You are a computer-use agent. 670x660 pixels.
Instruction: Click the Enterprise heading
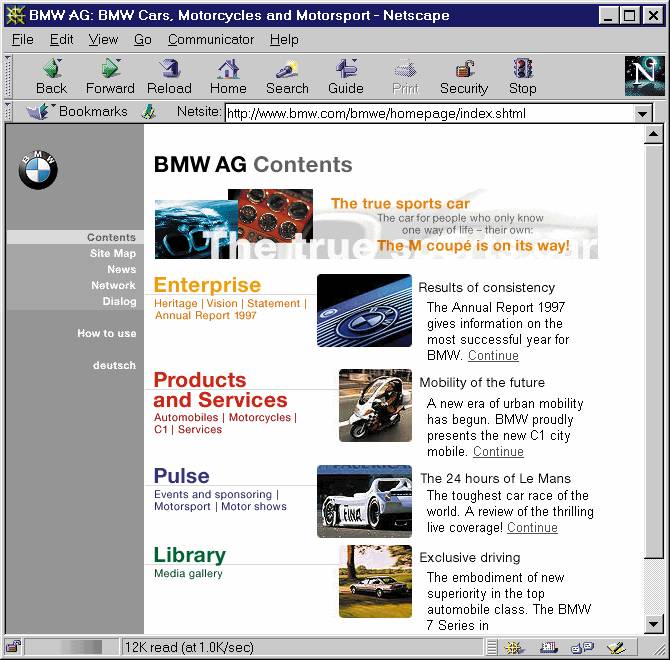click(x=207, y=285)
